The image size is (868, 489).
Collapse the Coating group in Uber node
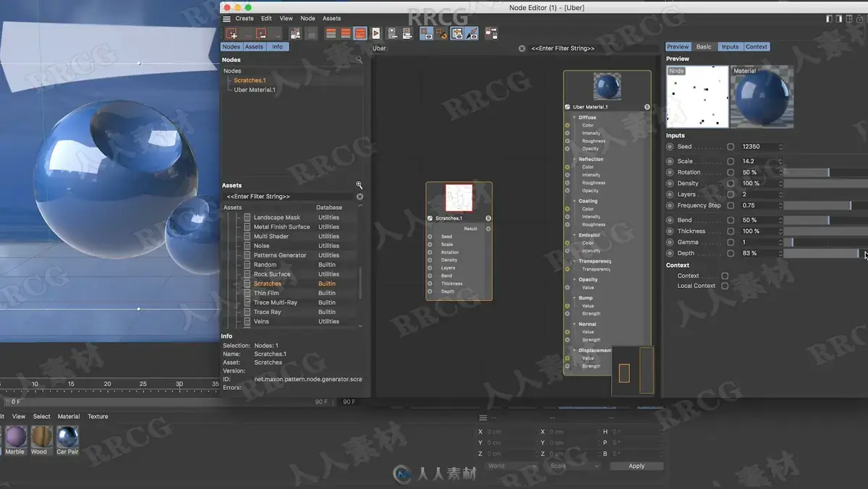[x=575, y=201]
